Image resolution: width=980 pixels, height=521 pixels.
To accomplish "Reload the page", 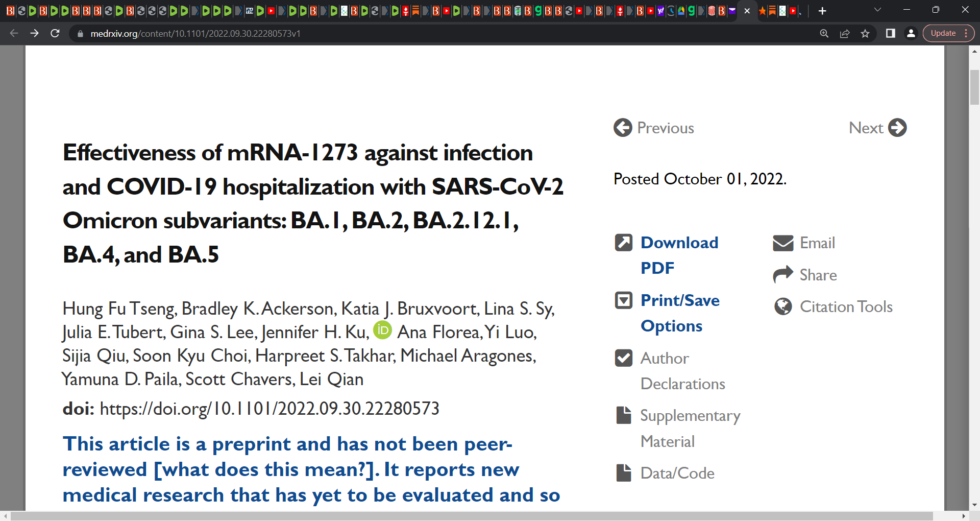I will (55, 33).
